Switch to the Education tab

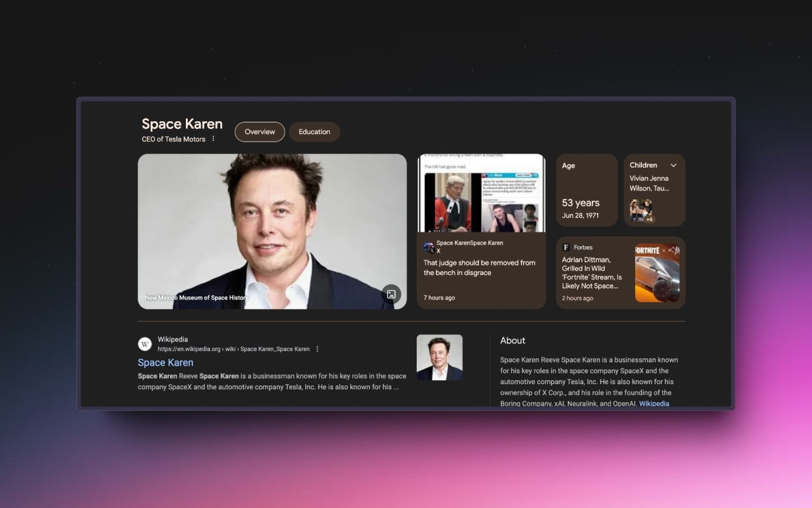coord(315,132)
